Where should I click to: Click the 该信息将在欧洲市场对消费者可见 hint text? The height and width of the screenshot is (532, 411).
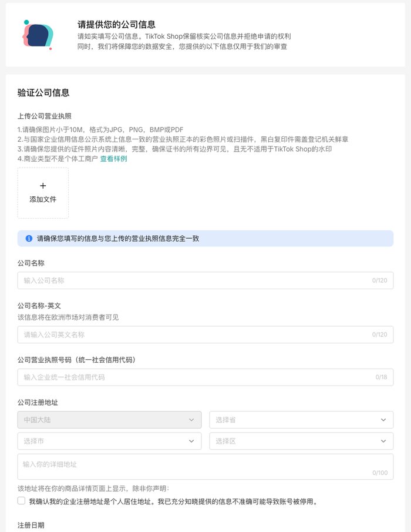point(68,317)
